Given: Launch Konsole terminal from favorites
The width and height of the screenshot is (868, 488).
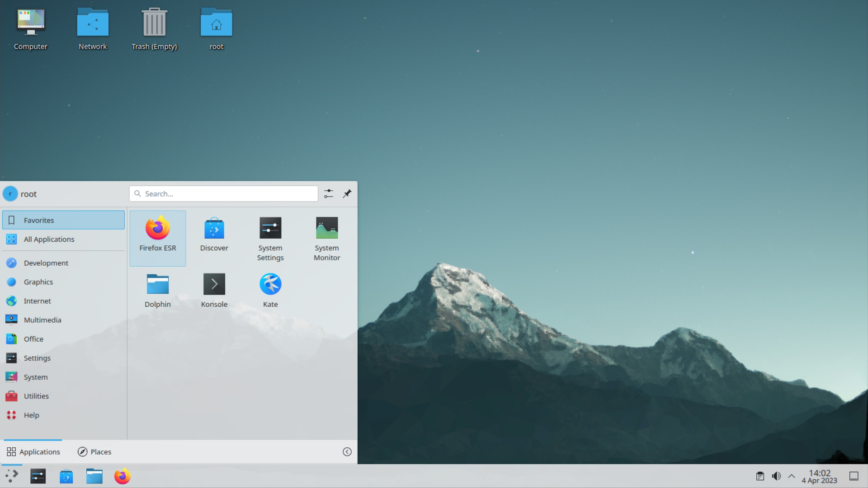Looking at the screenshot, I should point(214,290).
